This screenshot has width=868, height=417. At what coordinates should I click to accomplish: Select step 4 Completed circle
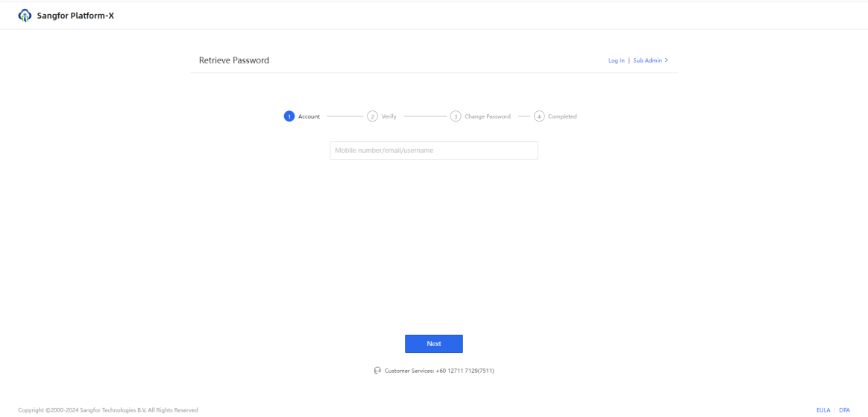click(x=539, y=116)
